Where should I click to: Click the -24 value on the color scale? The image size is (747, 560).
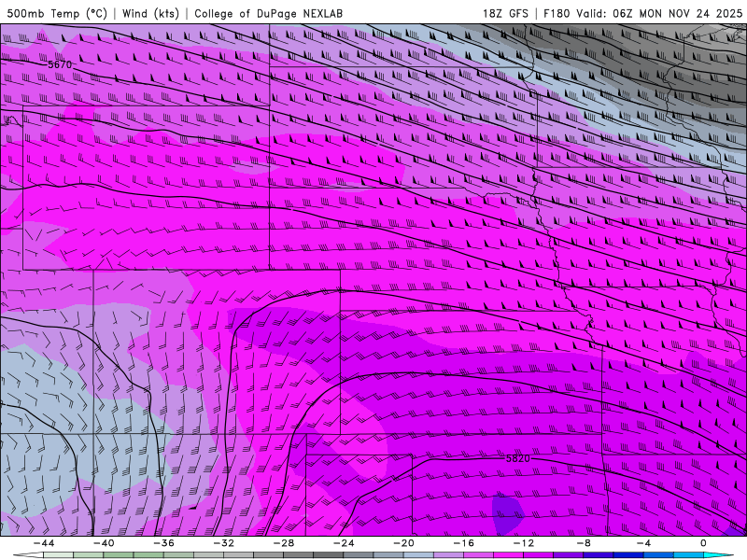[x=344, y=543]
